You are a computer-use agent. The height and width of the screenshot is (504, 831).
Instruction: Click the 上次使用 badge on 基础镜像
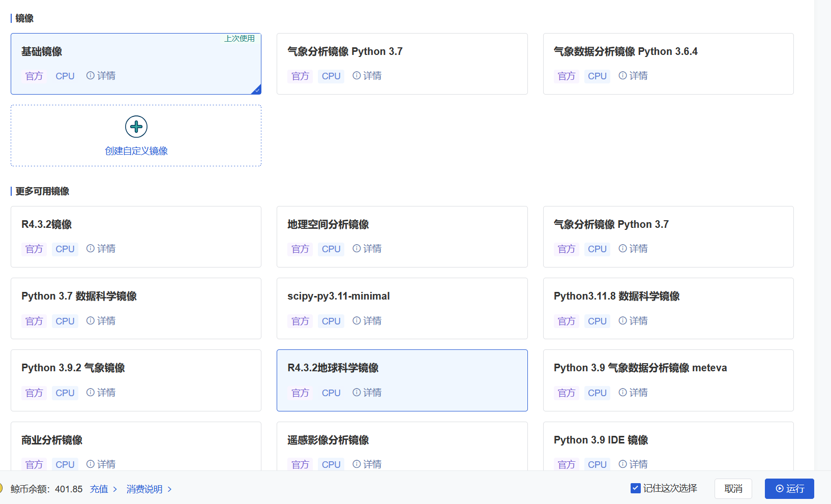[240, 39]
